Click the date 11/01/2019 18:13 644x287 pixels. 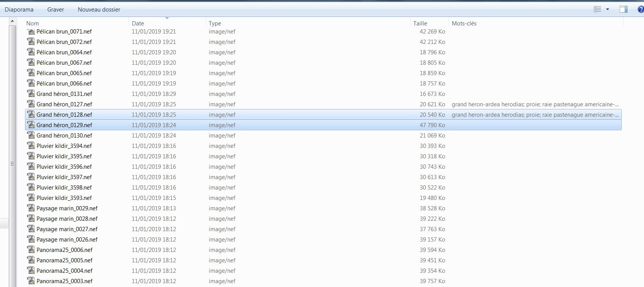tap(154, 208)
